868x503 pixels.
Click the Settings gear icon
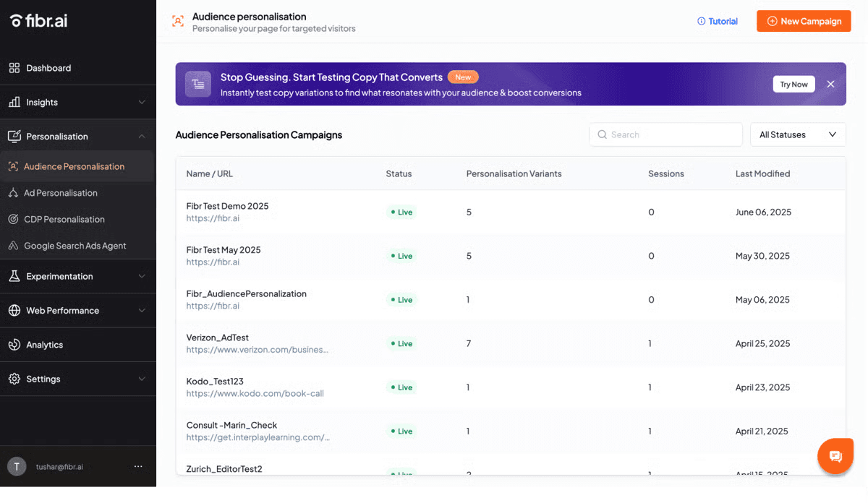coord(14,379)
